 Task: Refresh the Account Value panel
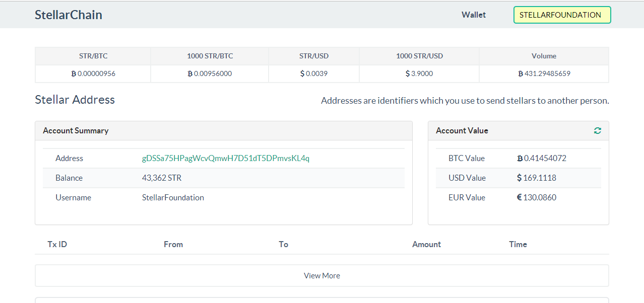pyautogui.click(x=597, y=131)
